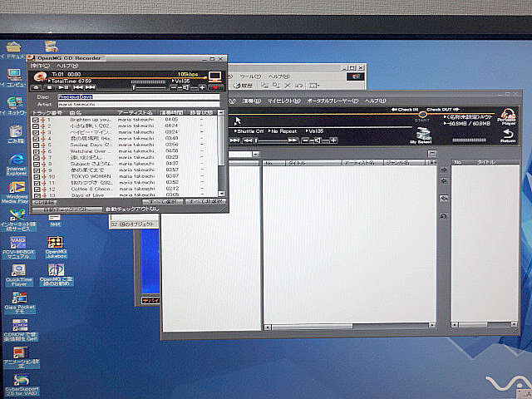Open the 操作 menu in CD Recorder
This screenshot has width=532, height=399.
point(40,66)
